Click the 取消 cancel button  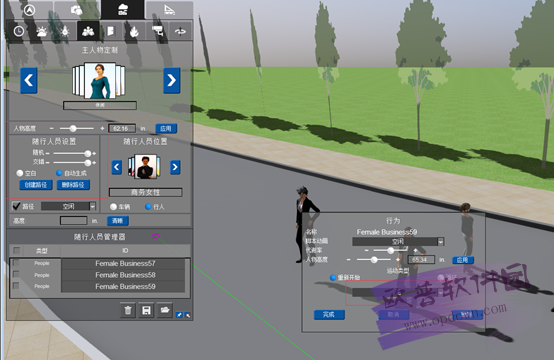[x=394, y=314]
